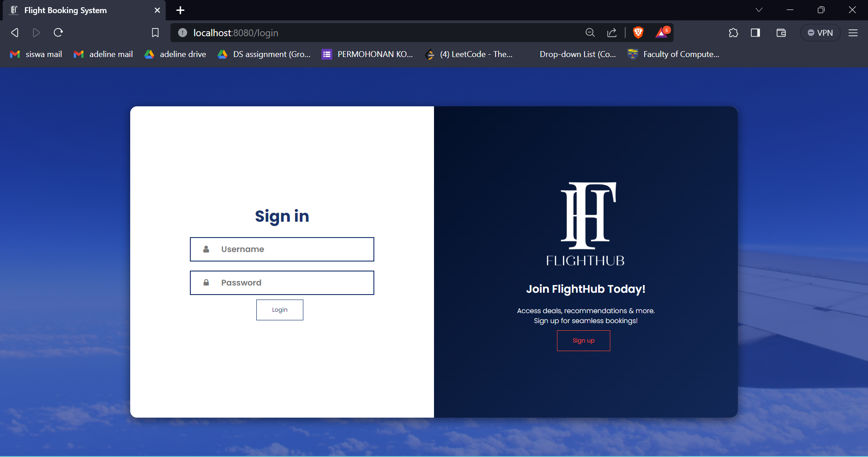Bookmark this page with the bookmark icon
The image size is (868, 457).
point(155,33)
